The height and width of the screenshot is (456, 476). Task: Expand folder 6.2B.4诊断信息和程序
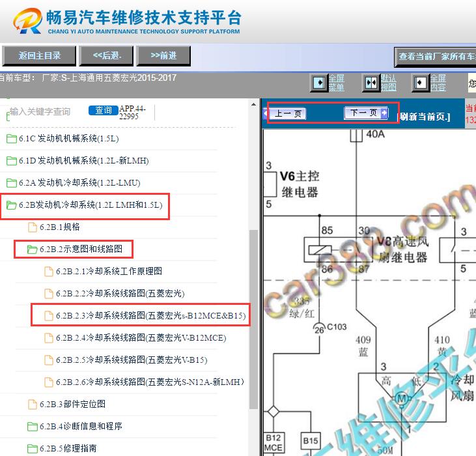81,426
